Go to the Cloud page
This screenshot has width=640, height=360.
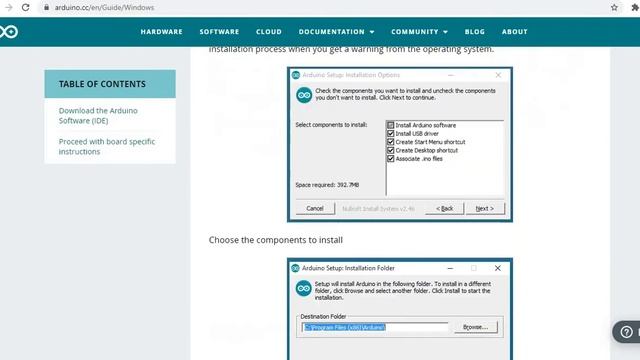(269, 31)
